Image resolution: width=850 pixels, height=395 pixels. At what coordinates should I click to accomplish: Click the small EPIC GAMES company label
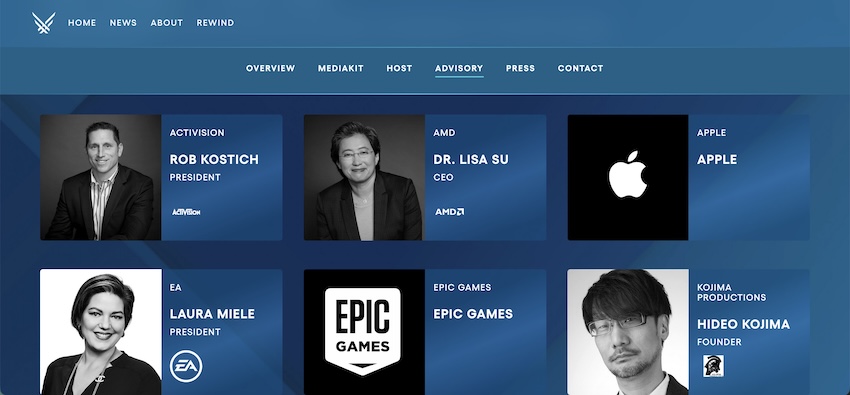point(462,288)
